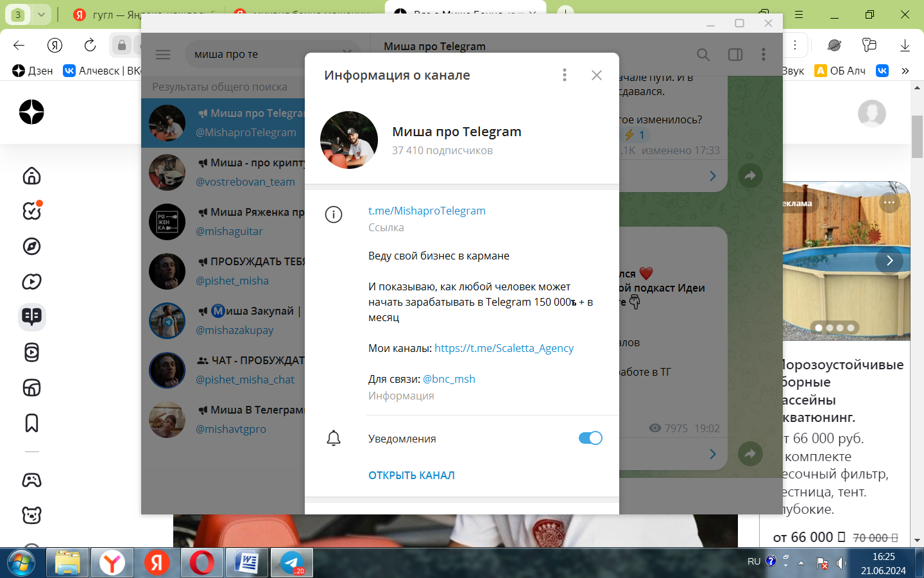Open Dzen home sidebar icon
This screenshot has height=578, width=924.
(31, 175)
